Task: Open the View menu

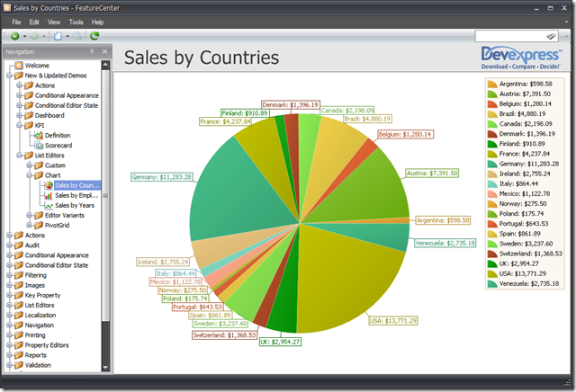Action: click(x=54, y=22)
